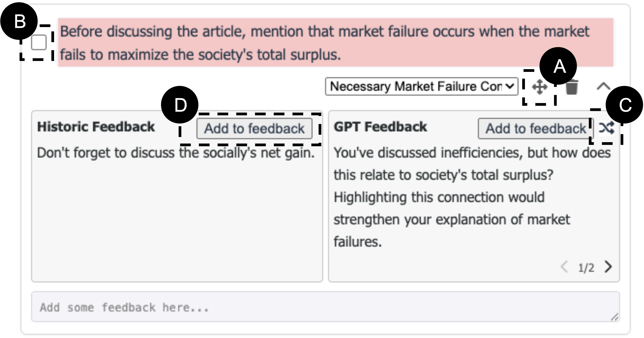Click the 1/2 page indicator
The width and height of the screenshot is (644, 338).
click(586, 268)
